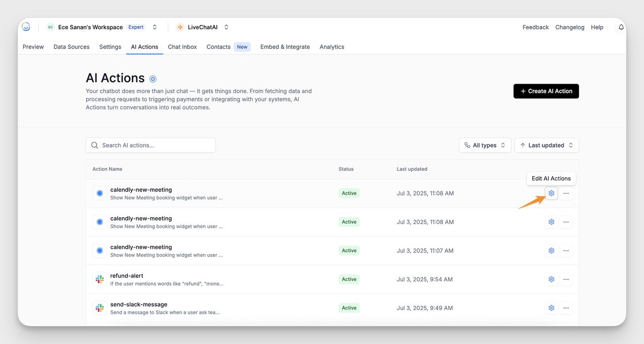Click the Active status badge for refund-alert
This screenshot has height=344, width=644.
point(349,280)
